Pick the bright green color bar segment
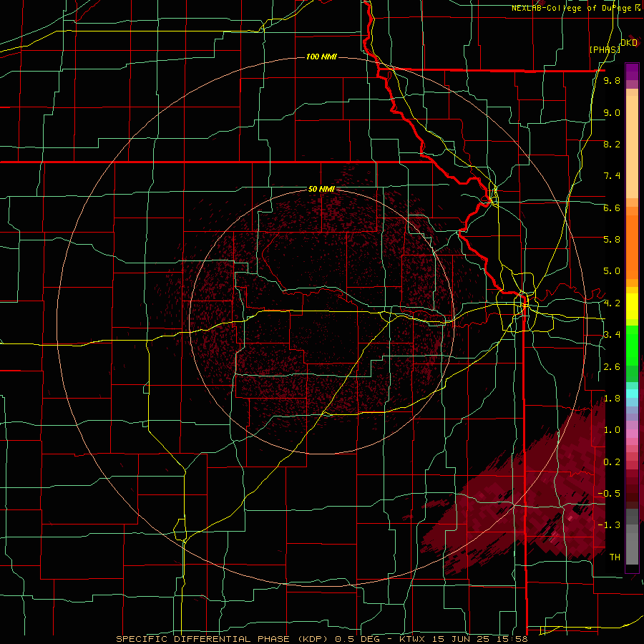Viewport: 644px width, 644px height. tap(632, 345)
